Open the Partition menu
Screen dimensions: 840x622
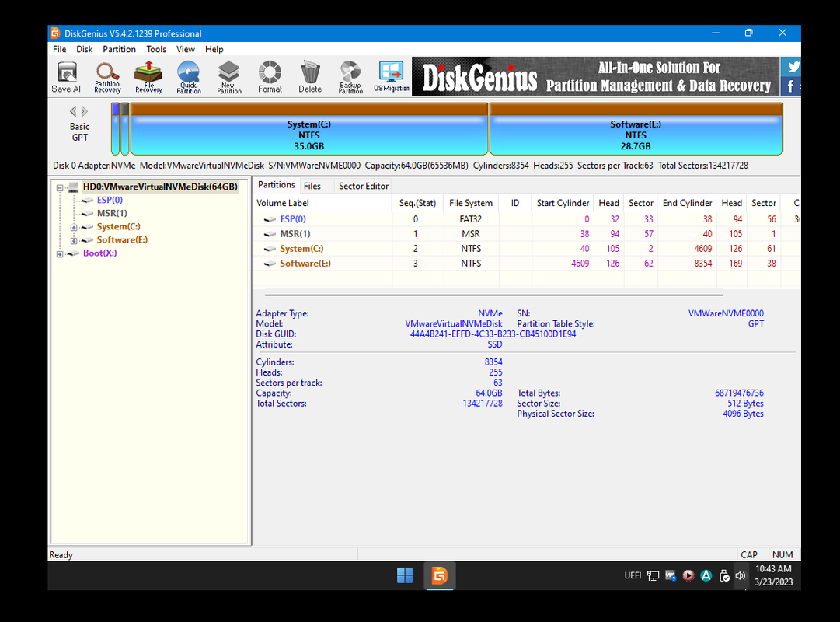click(x=119, y=49)
